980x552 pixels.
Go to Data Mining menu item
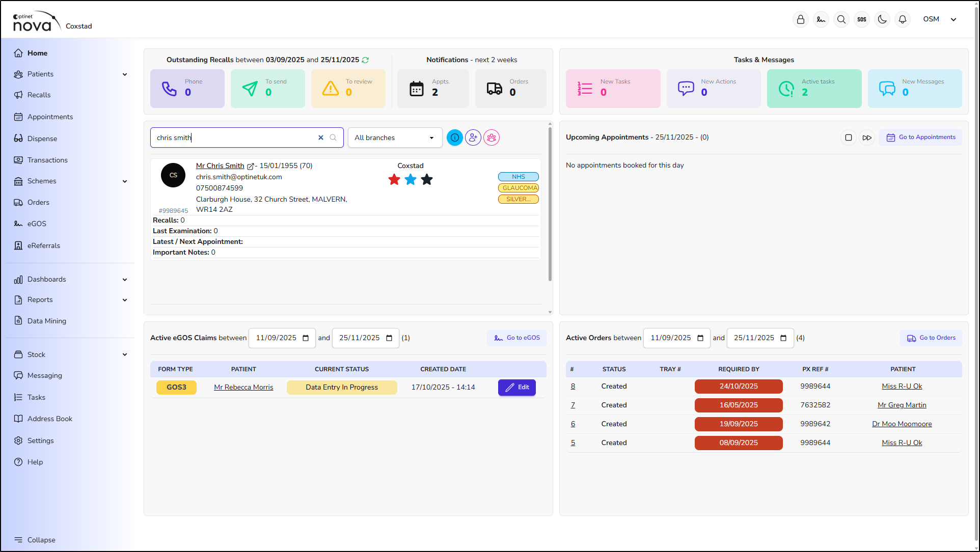(47, 321)
